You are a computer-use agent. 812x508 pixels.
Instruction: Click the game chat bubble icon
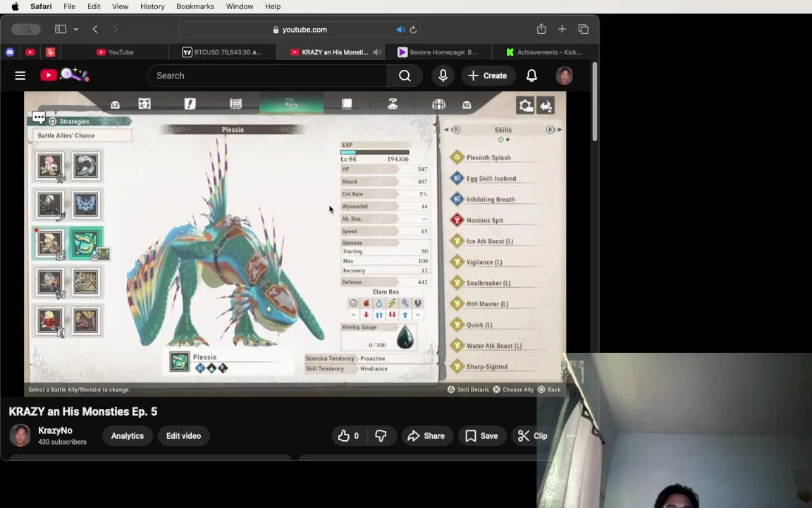tap(39, 119)
